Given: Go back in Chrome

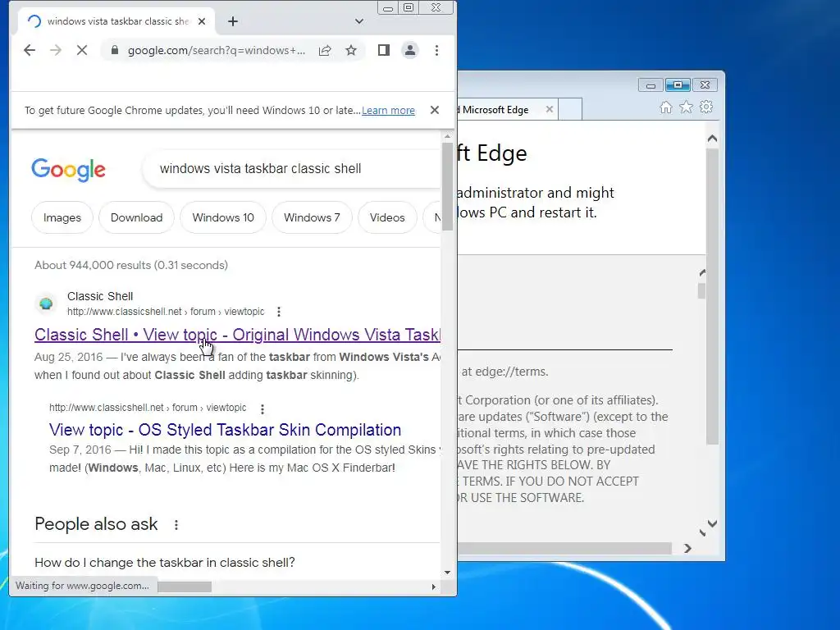Looking at the screenshot, I should [30, 50].
